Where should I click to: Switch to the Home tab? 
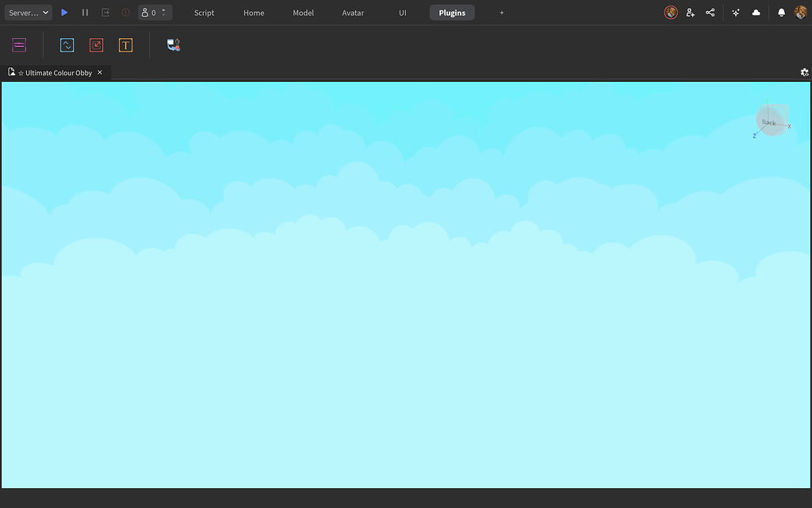254,13
